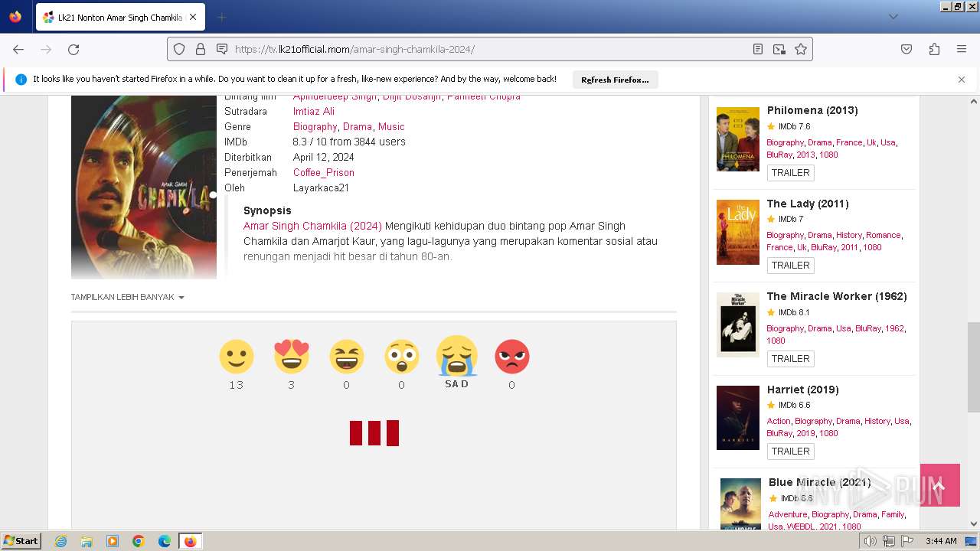Open a new tab with plus icon
This screenshot has height=551, width=980.
(x=221, y=17)
